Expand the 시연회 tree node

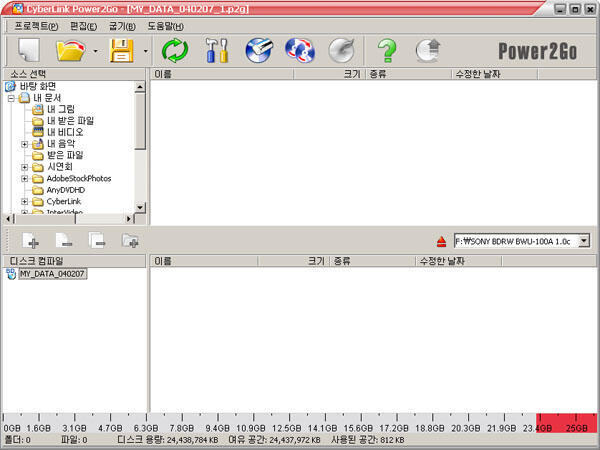click(x=24, y=167)
